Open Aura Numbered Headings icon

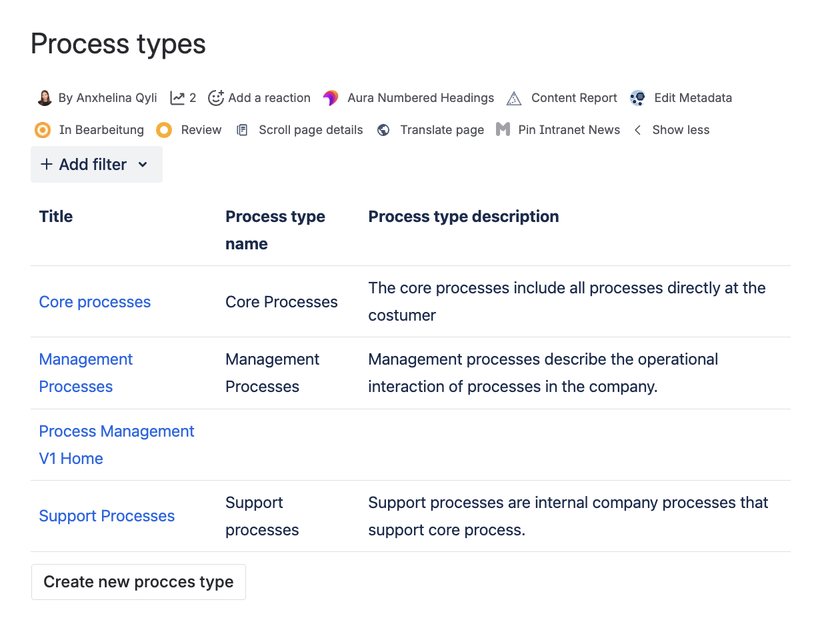coord(331,98)
